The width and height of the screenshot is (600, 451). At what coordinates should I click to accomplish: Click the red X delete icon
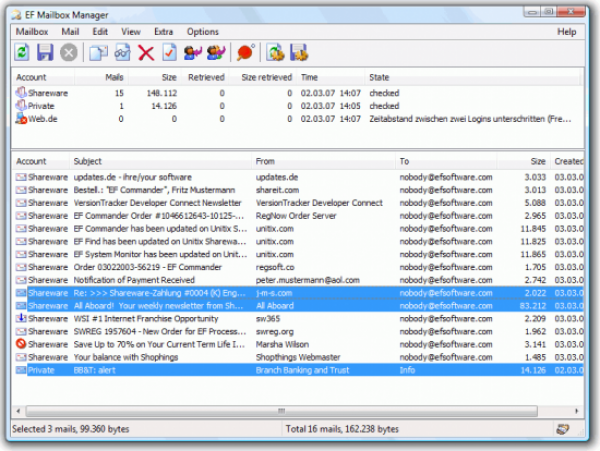[146, 53]
